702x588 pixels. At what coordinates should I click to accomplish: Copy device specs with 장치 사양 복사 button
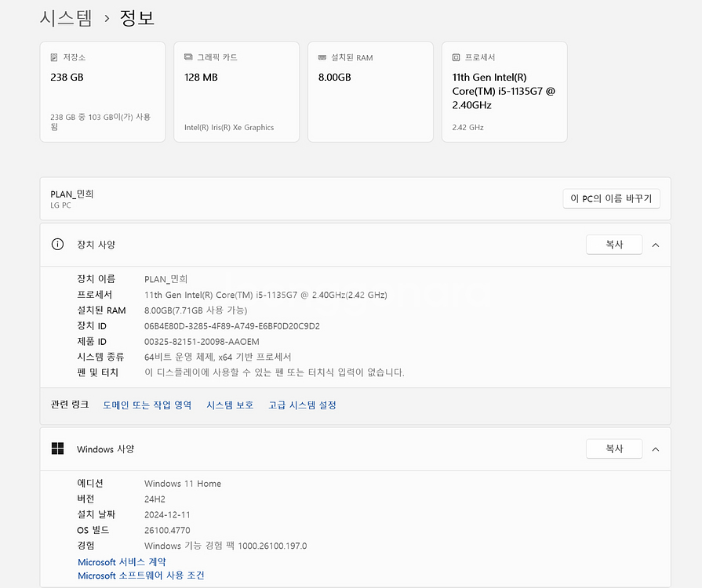point(614,245)
